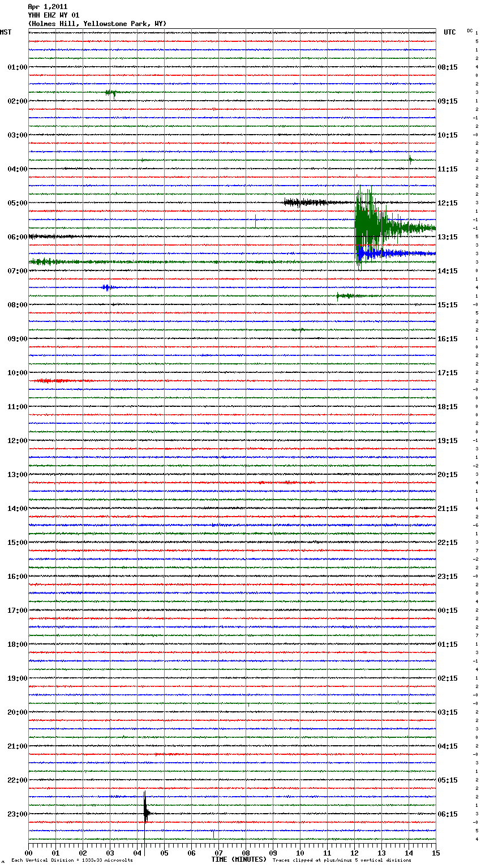Screen dimensions: 481x868
Task: Click the Holmes Hill, Yellowstone Park title
Action: point(97,24)
